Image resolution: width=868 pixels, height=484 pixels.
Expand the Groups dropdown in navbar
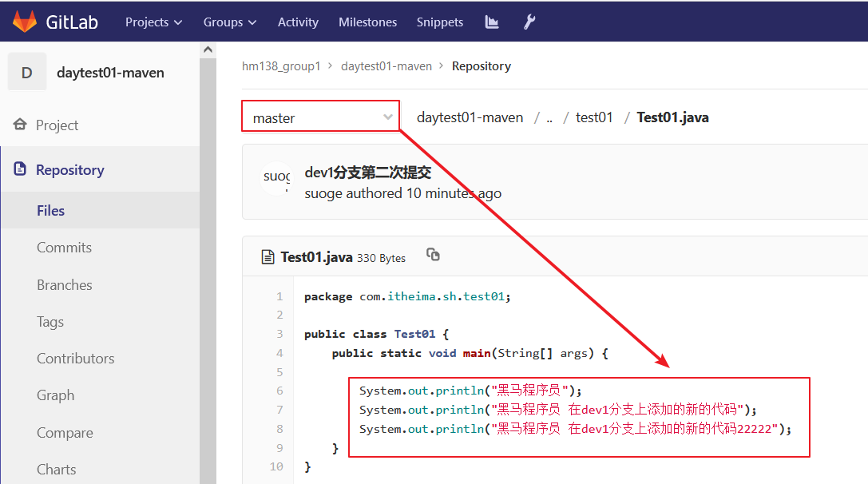pos(229,22)
